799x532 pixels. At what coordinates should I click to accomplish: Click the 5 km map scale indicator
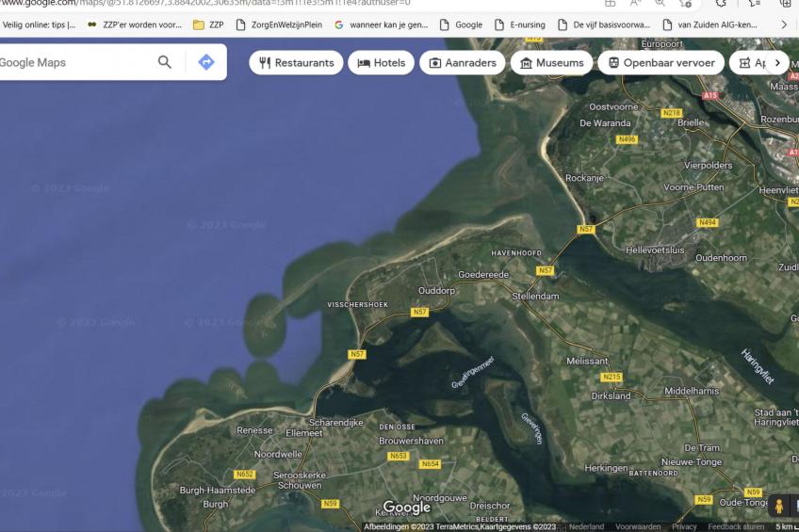click(x=783, y=527)
